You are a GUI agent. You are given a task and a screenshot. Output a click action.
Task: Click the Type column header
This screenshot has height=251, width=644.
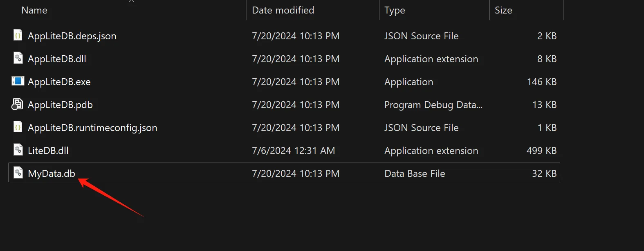click(395, 10)
